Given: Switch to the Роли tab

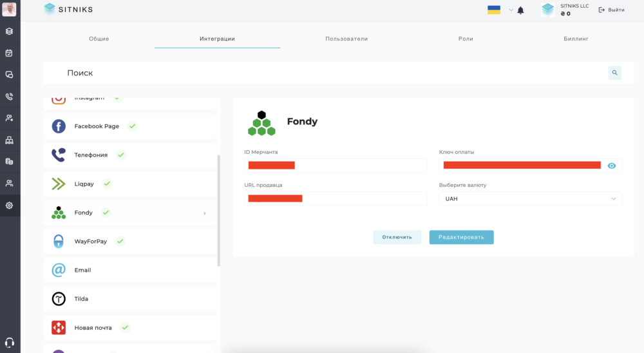Looking at the screenshot, I should tap(466, 39).
